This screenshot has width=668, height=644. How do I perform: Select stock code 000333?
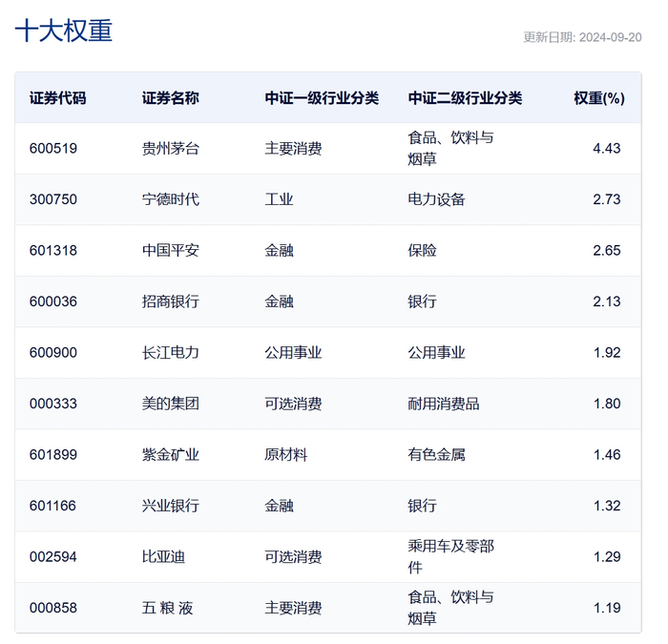(53, 404)
